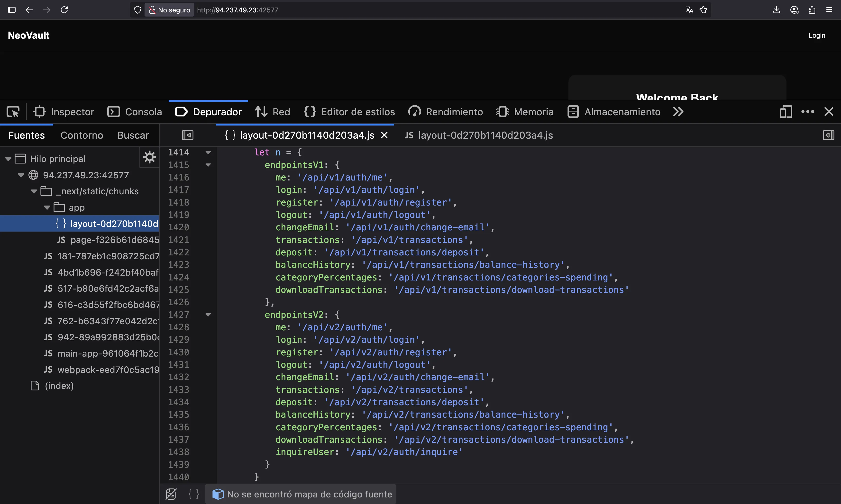
Task: Open the Editor de estilos tab
Action: (349, 112)
